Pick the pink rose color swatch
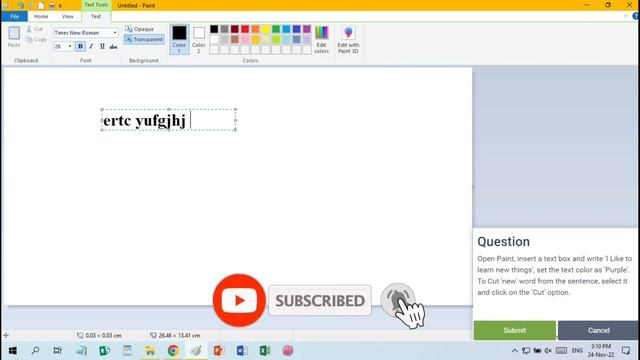Viewport: 640px width, 360px height. click(245, 40)
